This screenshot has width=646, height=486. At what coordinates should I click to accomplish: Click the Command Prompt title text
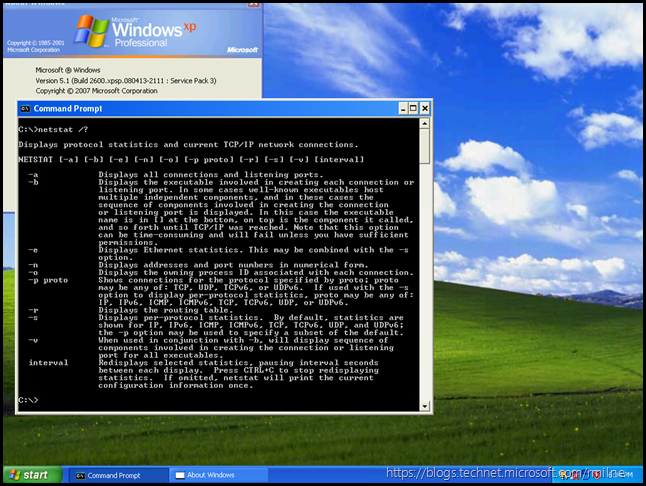[68, 109]
